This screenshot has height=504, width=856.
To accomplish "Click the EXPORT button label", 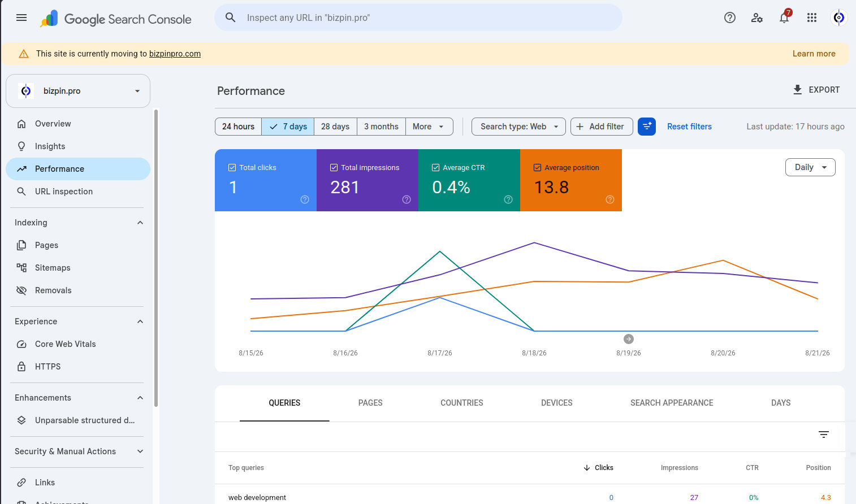I will coord(824,90).
